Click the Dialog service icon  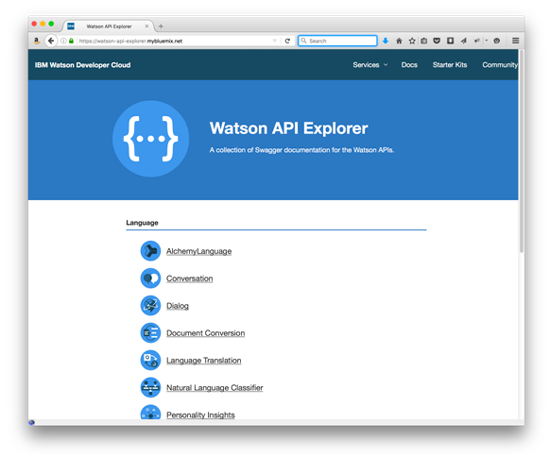(150, 306)
